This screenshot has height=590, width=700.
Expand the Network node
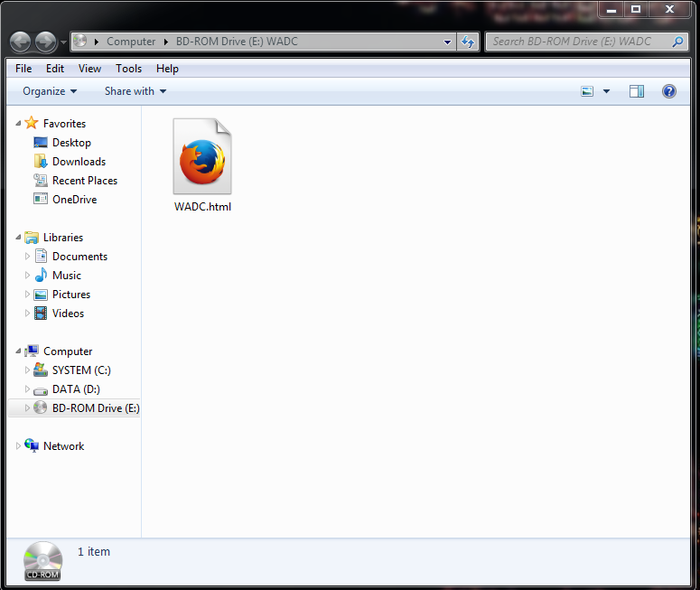coord(18,446)
